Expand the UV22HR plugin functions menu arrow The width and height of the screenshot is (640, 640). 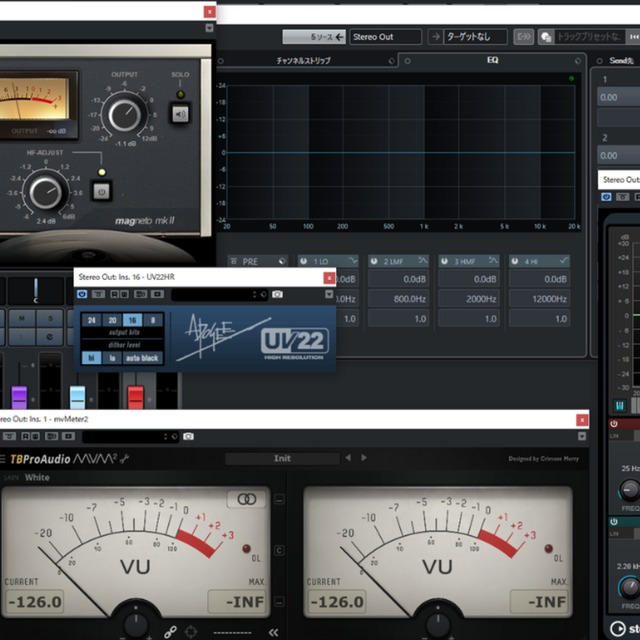(x=328, y=295)
